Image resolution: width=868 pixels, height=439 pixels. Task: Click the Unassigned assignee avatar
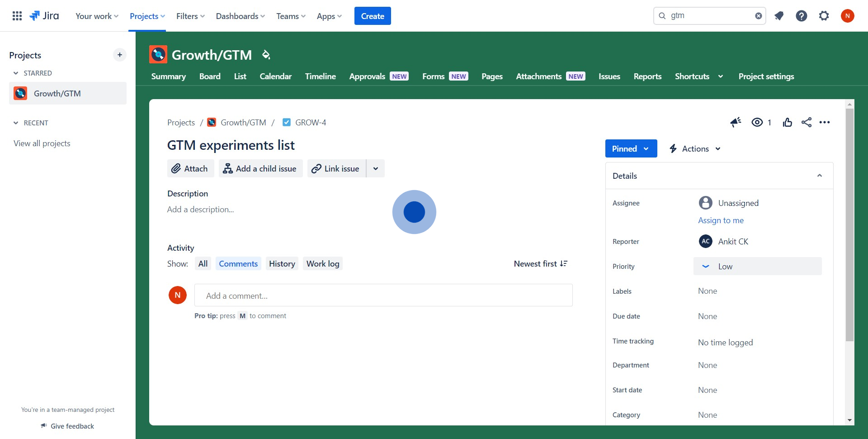pos(706,203)
